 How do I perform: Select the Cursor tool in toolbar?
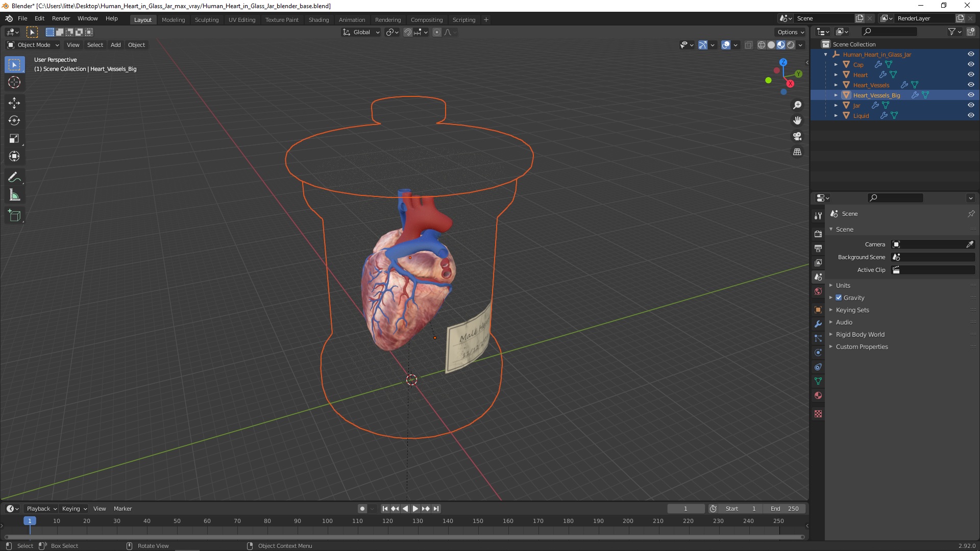[x=14, y=82]
